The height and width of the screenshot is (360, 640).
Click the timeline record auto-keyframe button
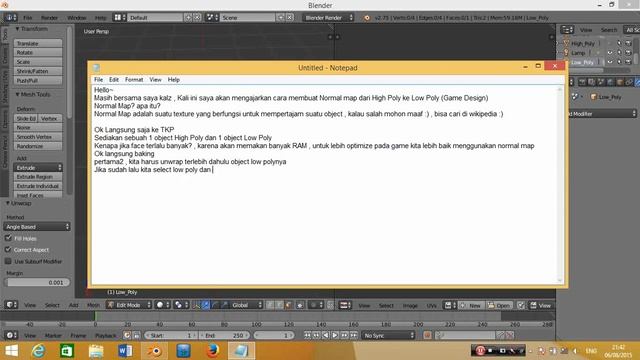click(427, 335)
